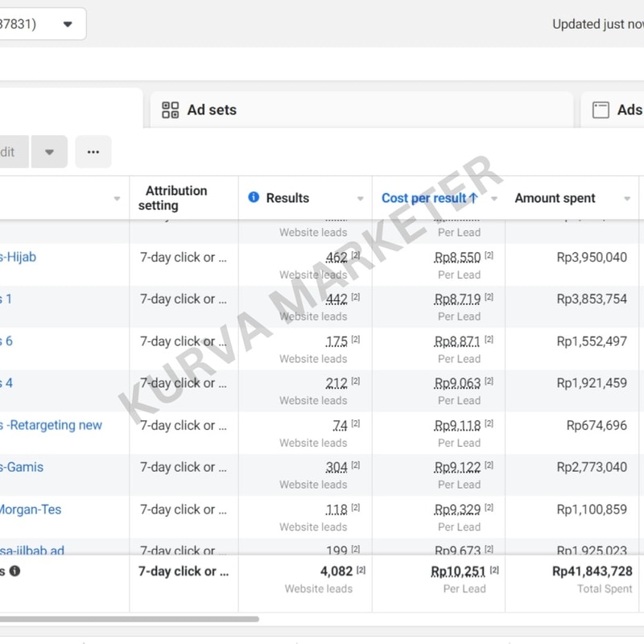Click the Ad sets grid icon
Image resolution: width=644 pixels, height=644 pixels.
170,110
